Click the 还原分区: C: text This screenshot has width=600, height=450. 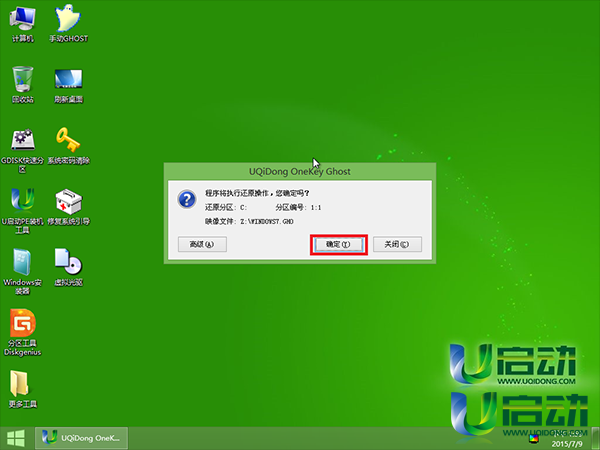click(226, 207)
